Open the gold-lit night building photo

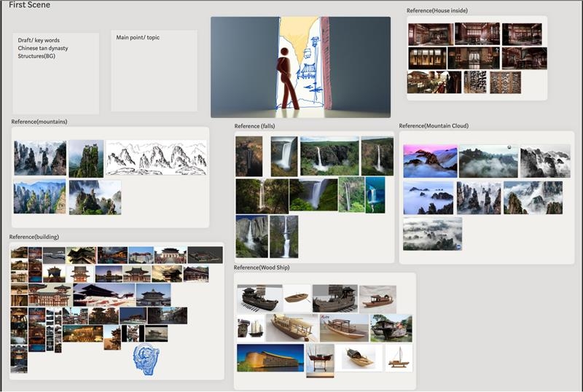(x=82, y=334)
